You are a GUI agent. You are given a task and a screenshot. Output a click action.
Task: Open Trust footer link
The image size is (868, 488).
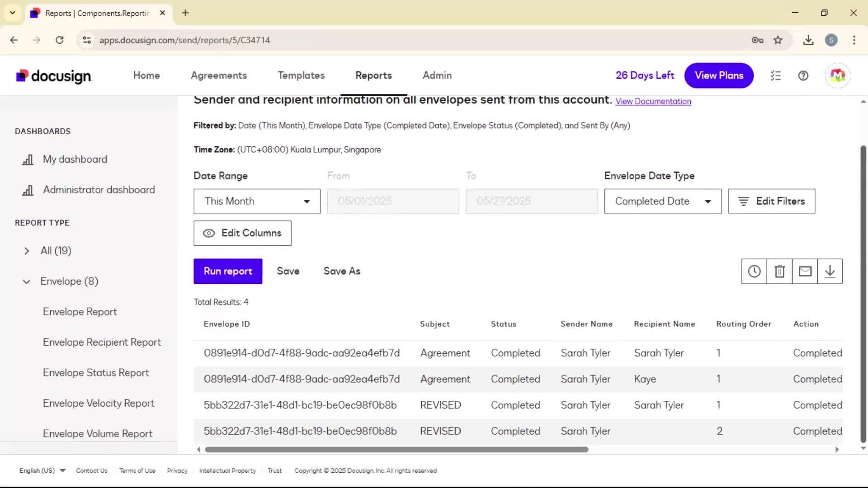pos(274,470)
